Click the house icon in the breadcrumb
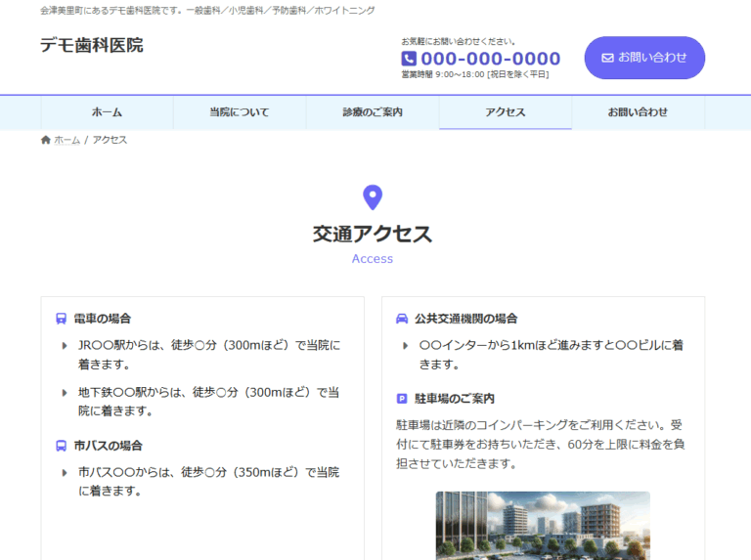 pos(45,140)
